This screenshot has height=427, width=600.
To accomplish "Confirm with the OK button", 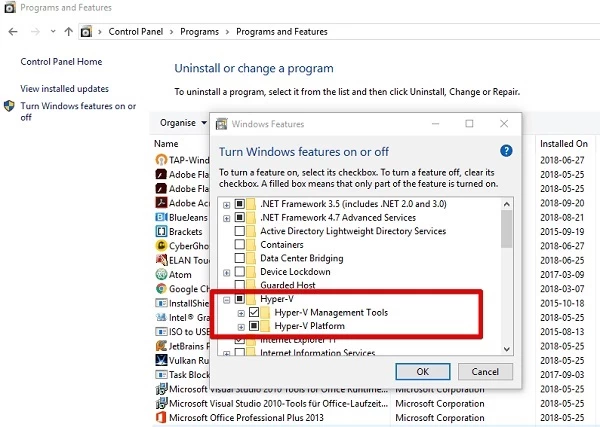I will coord(422,372).
